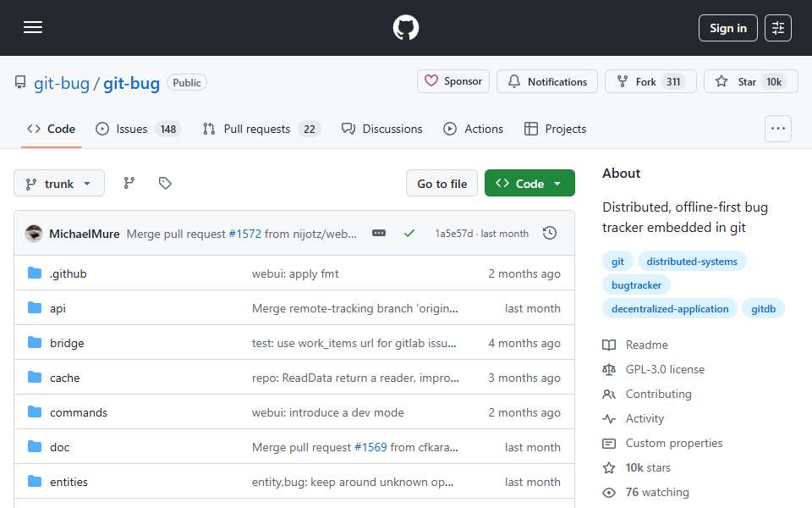The width and height of the screenshot is (812, 508).
Task: Open commit 1a5e57d link
Action: [454, 234]
